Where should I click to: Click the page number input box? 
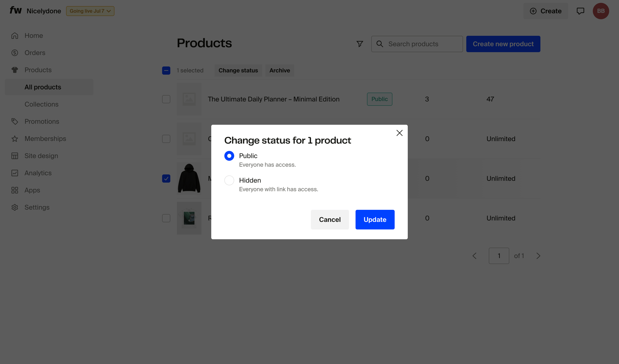[499, 256]
